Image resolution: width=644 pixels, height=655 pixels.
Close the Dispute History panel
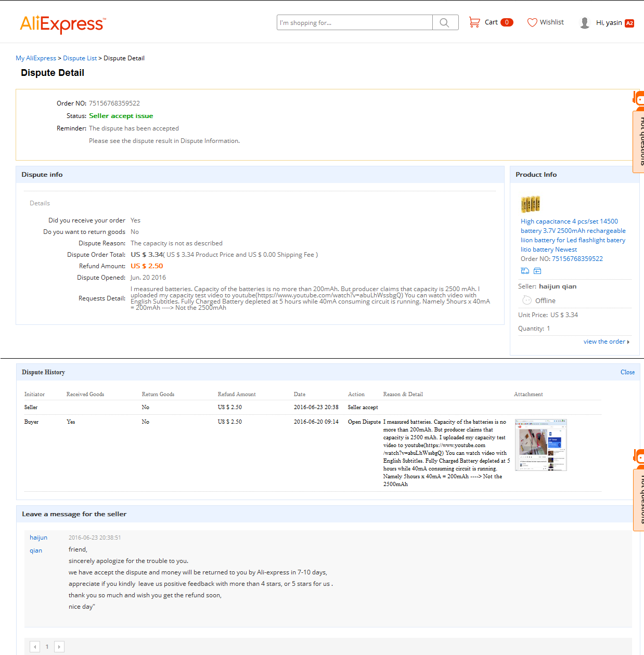point(627,372)
